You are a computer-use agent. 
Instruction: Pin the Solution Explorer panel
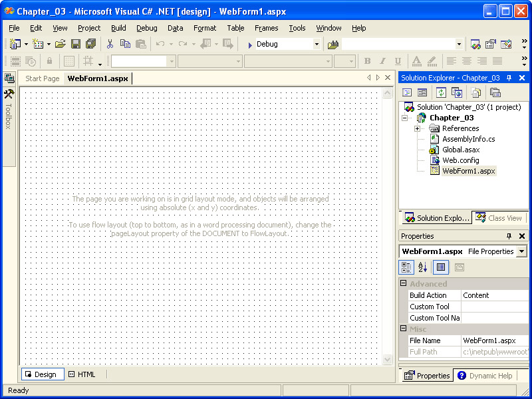[509, 78]
